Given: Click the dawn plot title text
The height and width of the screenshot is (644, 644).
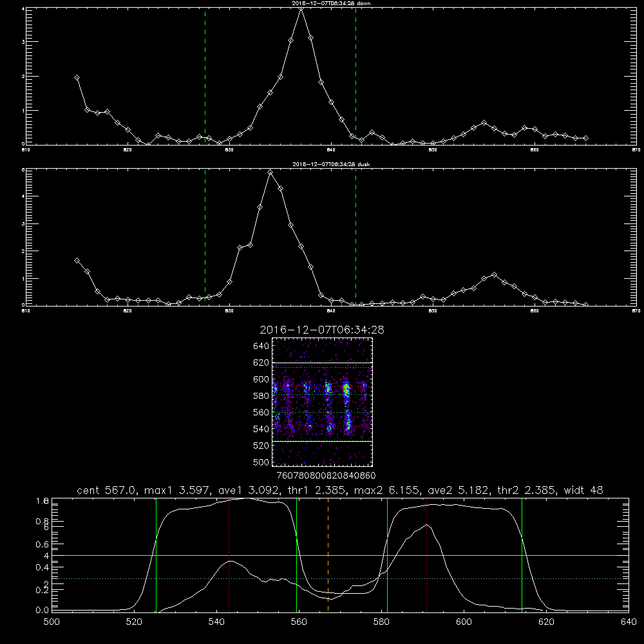Looking at the screenshot, I should (x=331, y=3).
